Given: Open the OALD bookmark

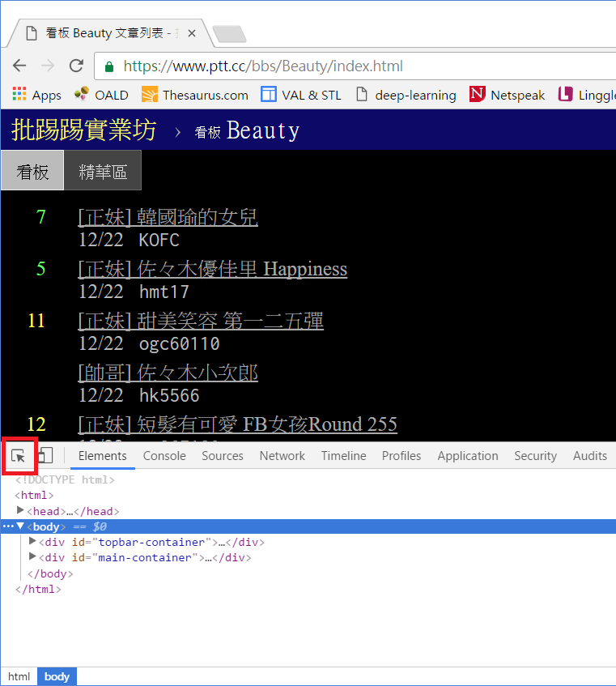Looking at the screenshot, I should point(101,95).
